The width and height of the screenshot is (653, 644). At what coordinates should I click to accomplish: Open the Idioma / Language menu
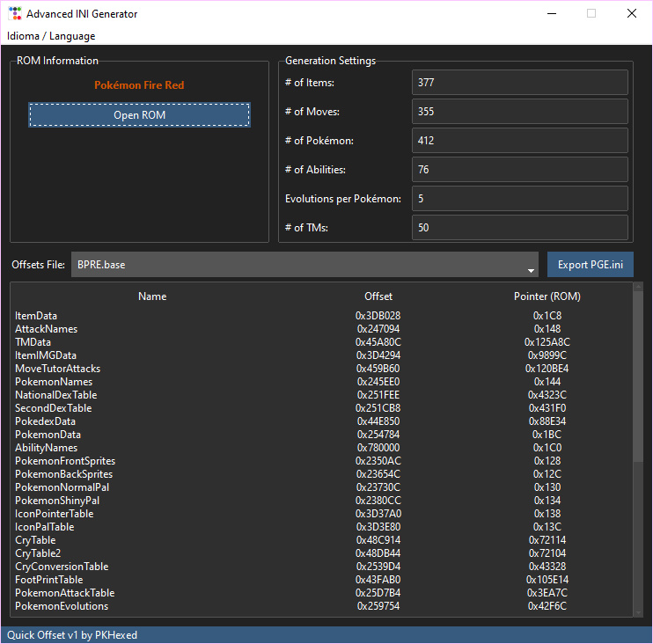pyautogui.click(x=51, y=36)
